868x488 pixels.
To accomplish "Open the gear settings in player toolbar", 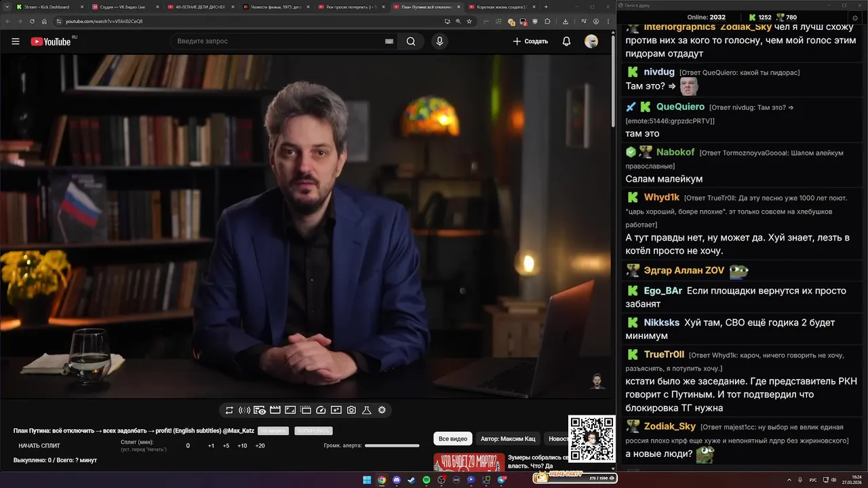I will (x=382, y=410).
